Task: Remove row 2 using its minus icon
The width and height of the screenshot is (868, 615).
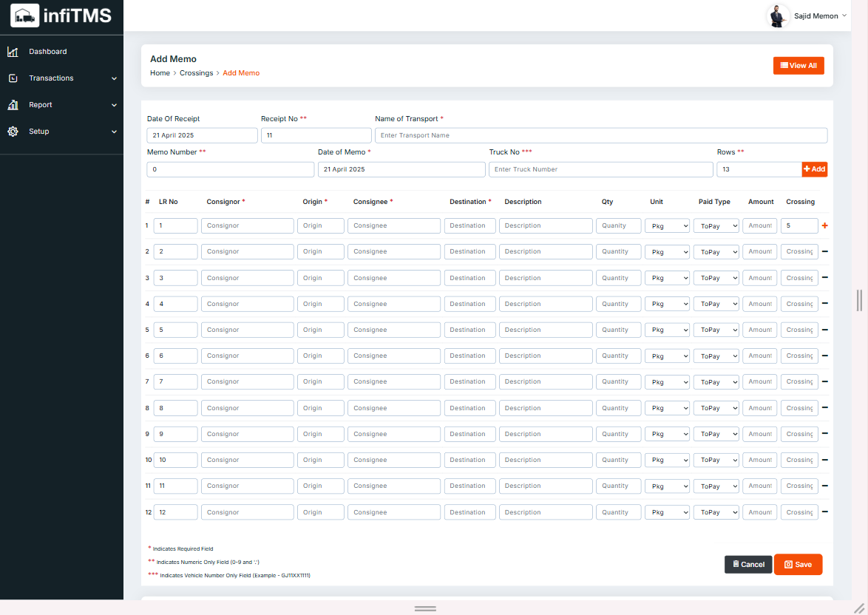Action: tap(824, 251)
